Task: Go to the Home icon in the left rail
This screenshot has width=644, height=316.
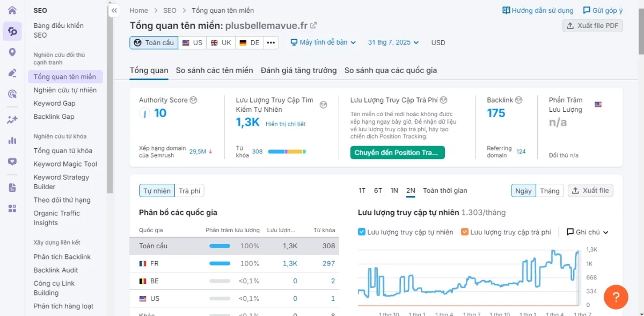Action: (x=12, y=10)
